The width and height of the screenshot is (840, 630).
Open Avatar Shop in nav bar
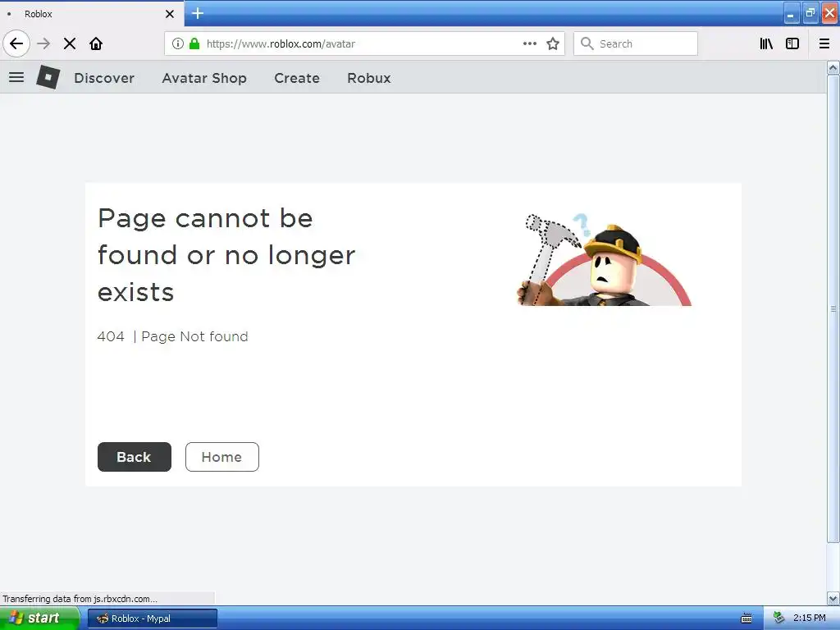point(204,78)
